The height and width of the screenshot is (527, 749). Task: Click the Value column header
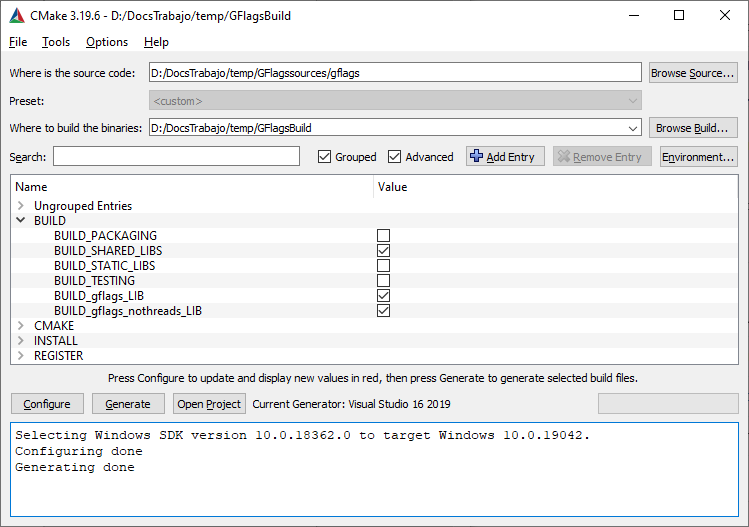click(x=556, y=187)
